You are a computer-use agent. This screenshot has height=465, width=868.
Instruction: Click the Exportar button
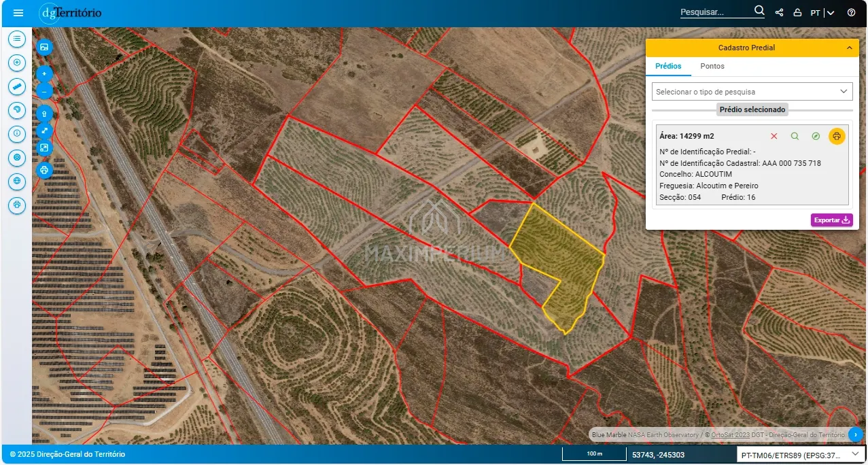831,220
